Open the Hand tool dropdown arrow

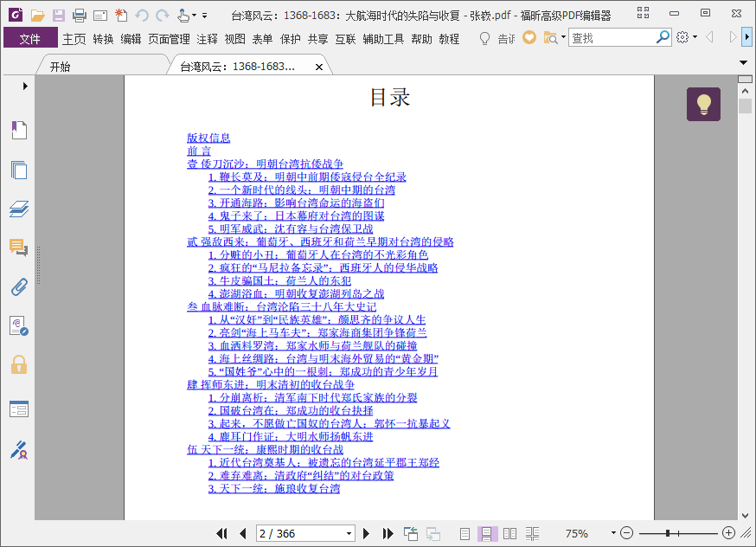(194, 16)
